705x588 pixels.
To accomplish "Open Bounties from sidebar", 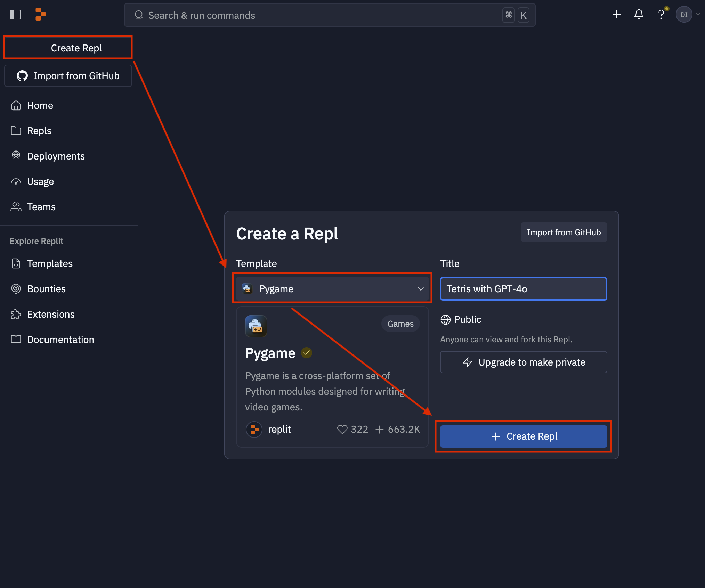I will coord(46,289).
